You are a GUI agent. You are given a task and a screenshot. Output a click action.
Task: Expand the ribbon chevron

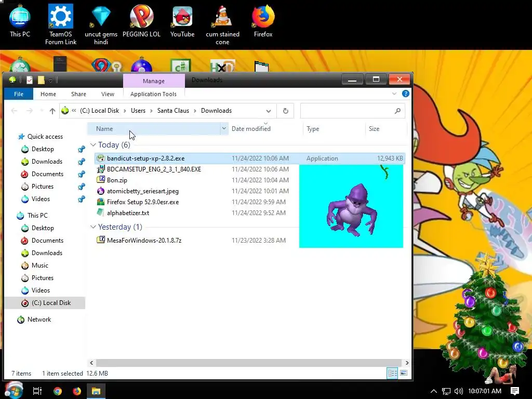(x=394, y=94)
